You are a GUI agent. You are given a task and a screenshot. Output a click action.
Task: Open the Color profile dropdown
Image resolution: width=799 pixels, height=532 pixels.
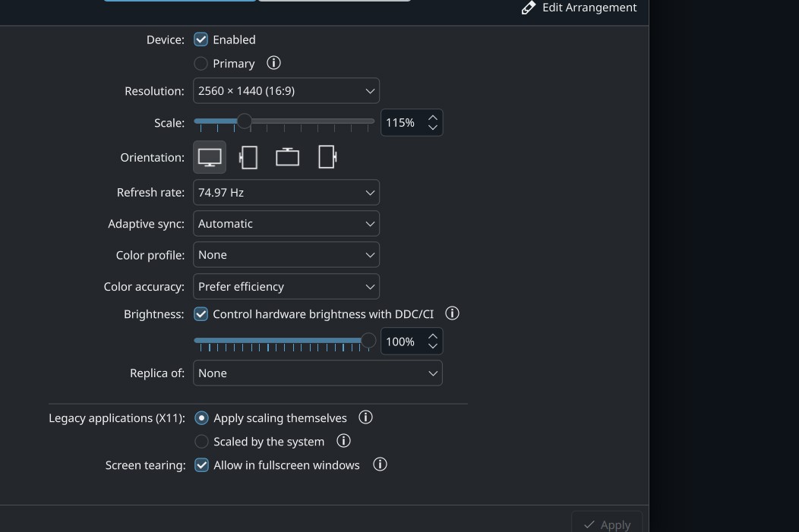coord(286,254)
